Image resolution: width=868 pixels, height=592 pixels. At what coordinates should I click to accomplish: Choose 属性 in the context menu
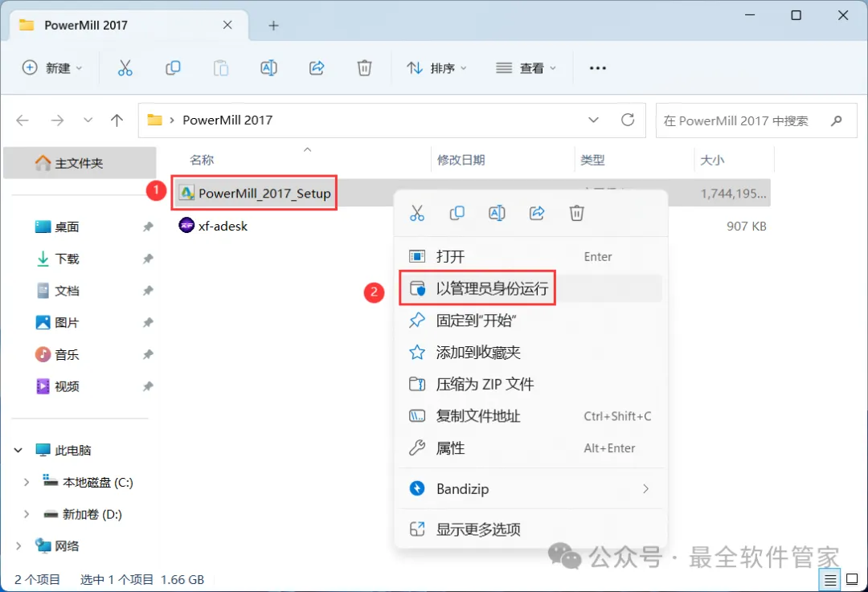click(x=531, y=448)
